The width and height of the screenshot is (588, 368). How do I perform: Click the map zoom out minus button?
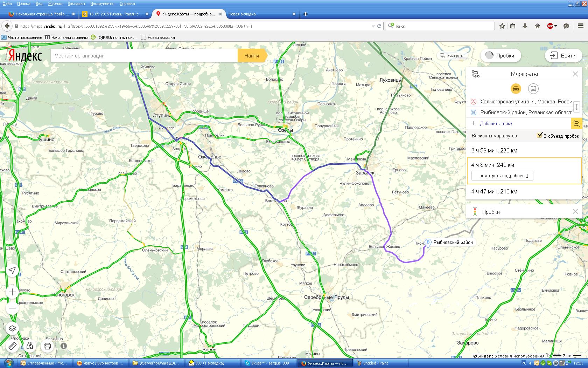12,308
